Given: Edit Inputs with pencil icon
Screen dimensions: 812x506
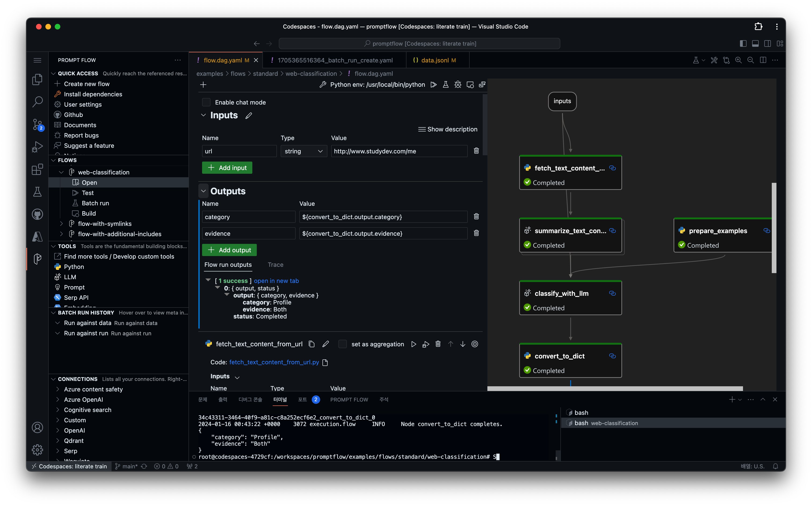Looking at the screenshot, I should tap(248, 116).
